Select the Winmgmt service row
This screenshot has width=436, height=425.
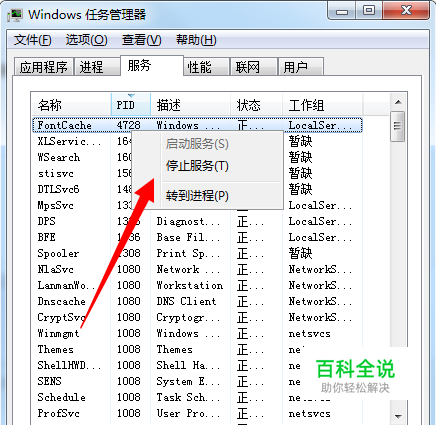tap(197, 333)
